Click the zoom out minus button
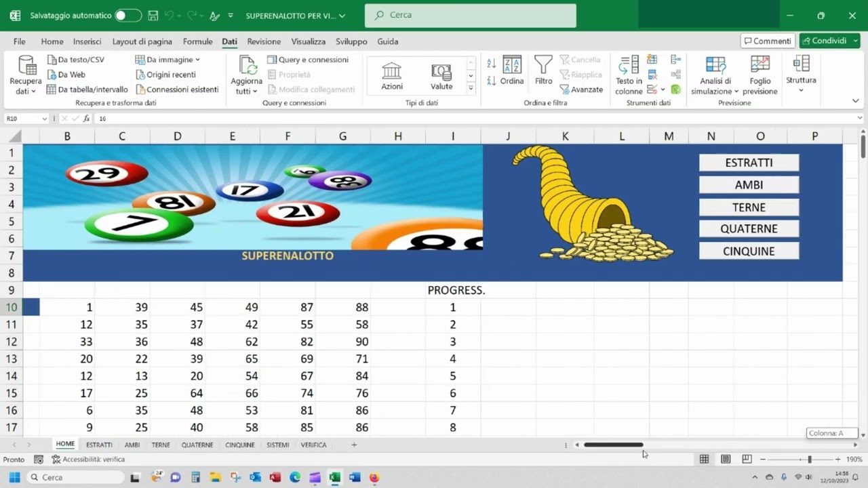This screenshot has width=868, height=488. pos(763,460)
